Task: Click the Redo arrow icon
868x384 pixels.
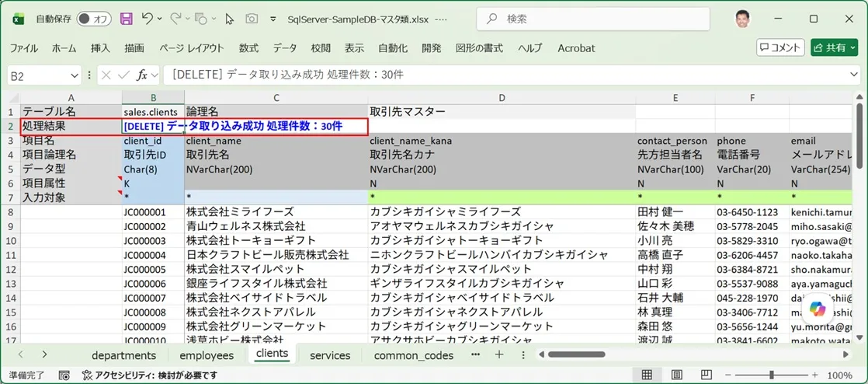Action: [x=176, y=19]
